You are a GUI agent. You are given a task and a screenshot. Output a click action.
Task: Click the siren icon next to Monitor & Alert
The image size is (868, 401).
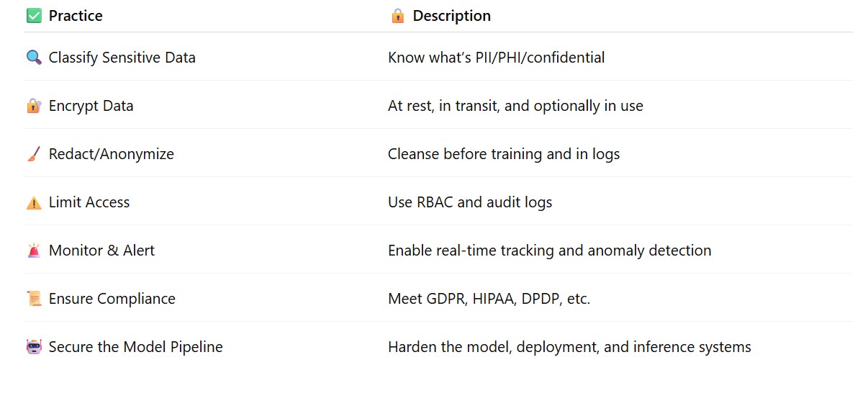[x=34, y=251]
